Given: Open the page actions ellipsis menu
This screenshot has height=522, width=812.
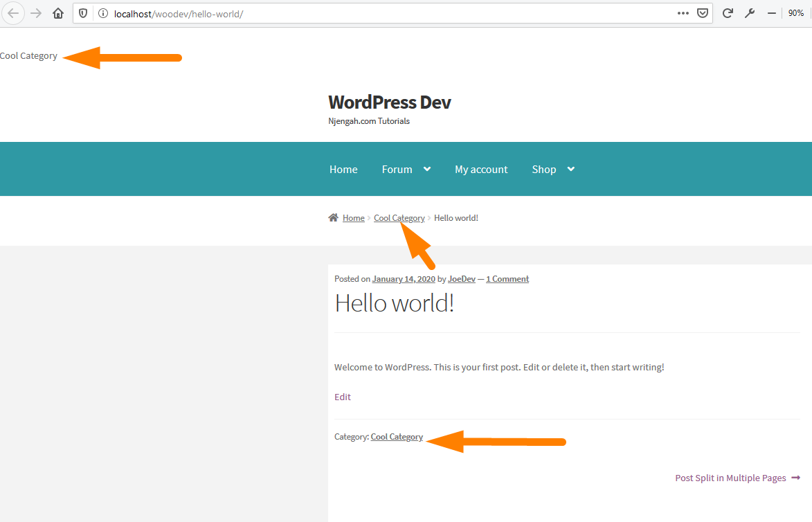Looking at the screenshot, I should pos(683,12).
